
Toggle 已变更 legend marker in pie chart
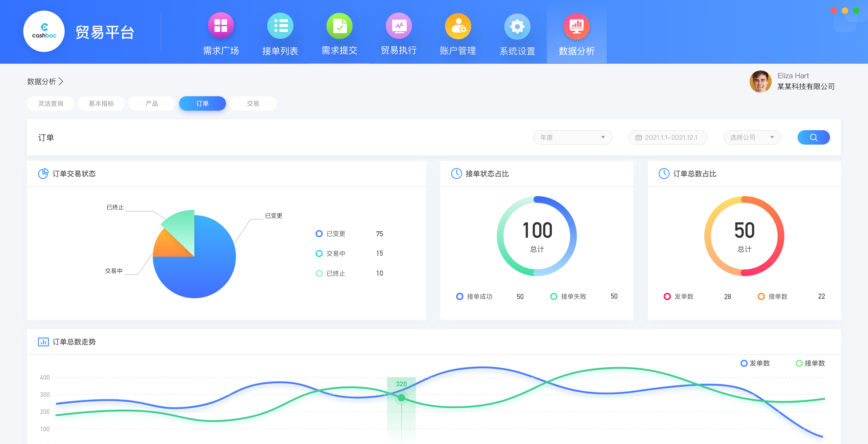[319, 233]
